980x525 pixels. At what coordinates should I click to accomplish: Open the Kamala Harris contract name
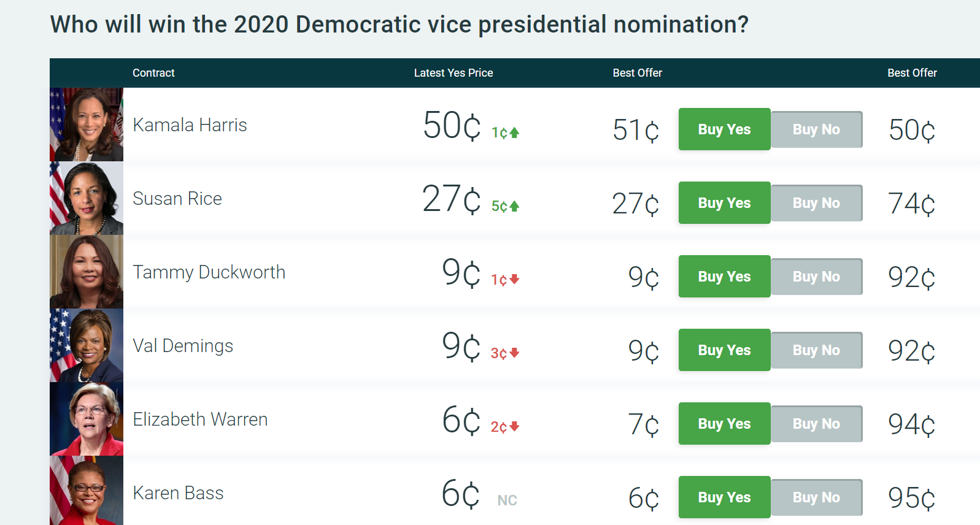190,125
